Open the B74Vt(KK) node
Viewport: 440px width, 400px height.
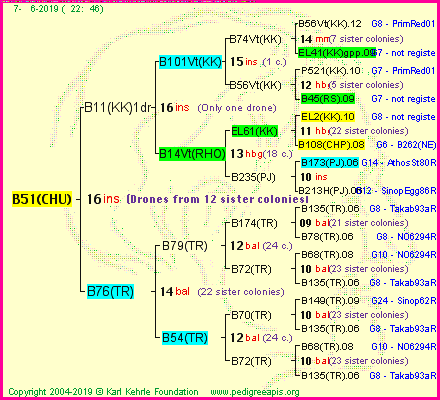point(256,39)
